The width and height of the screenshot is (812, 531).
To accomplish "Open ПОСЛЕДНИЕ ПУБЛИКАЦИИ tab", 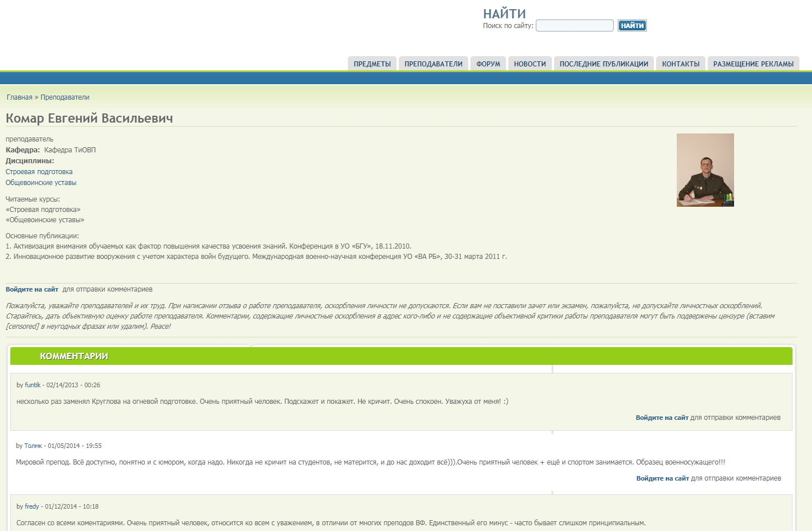I will point(604,64).
